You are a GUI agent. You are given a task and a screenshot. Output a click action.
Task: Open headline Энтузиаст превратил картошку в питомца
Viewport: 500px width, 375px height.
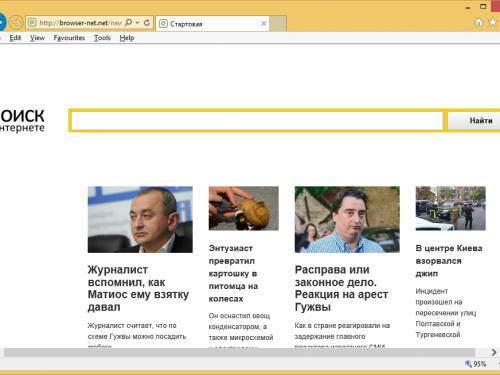pyautogui.click(x=233, y=273)
